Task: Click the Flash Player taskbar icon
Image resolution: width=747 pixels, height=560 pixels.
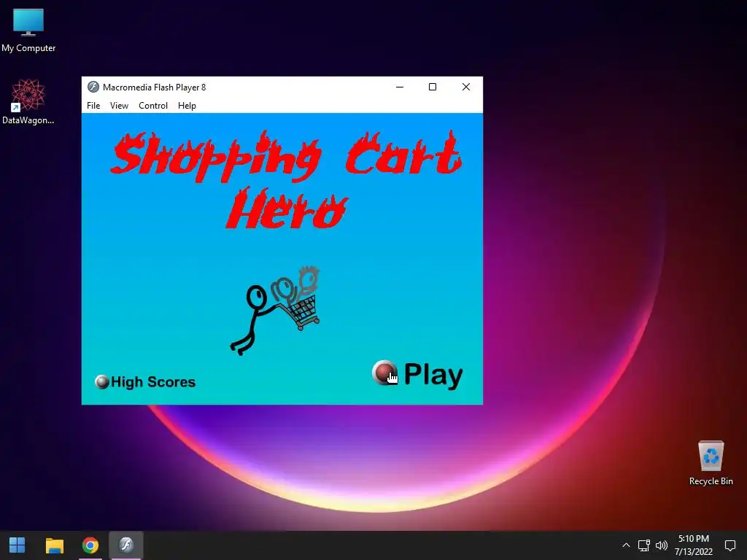Action: click(x=126, y=545)
